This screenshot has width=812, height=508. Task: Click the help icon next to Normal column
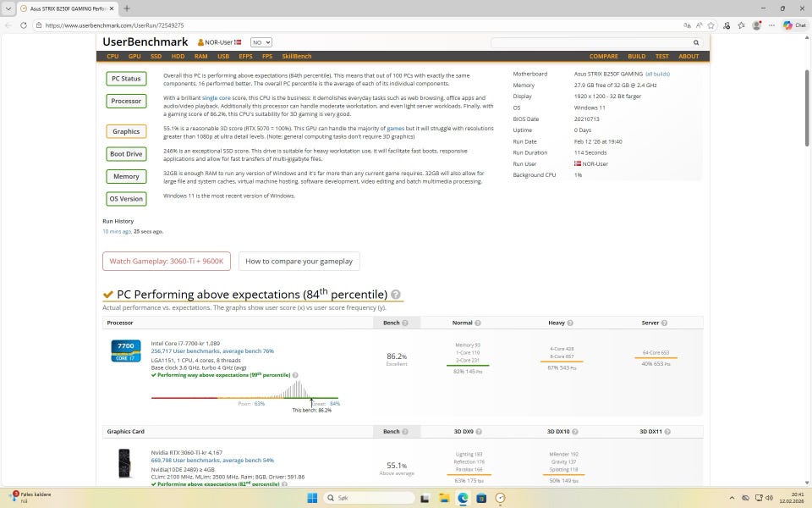click(478, 323)
